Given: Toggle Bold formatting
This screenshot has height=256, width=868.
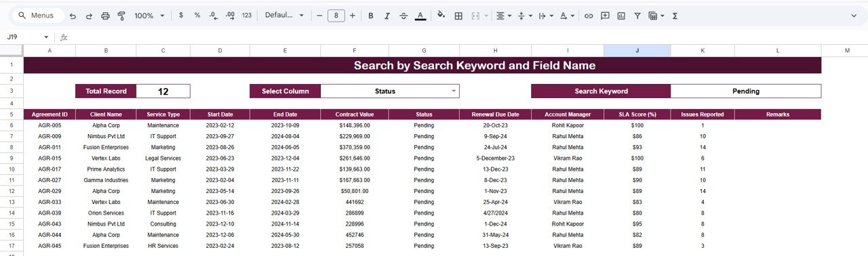Looking at the screenshot, I should (371, 16).
